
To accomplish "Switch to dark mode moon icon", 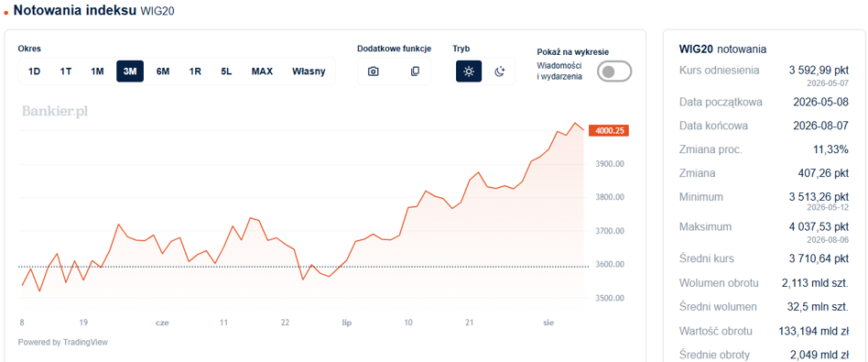I will click(500, 71).
